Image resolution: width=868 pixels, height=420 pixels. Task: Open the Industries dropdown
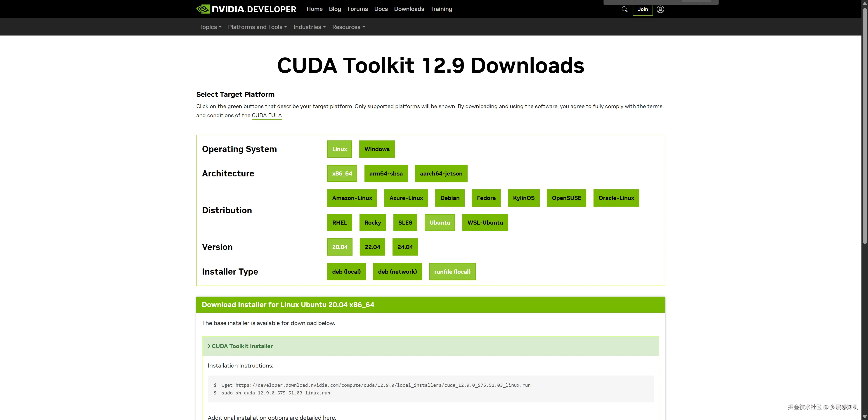pyautogui.click(x=309, y=27)
